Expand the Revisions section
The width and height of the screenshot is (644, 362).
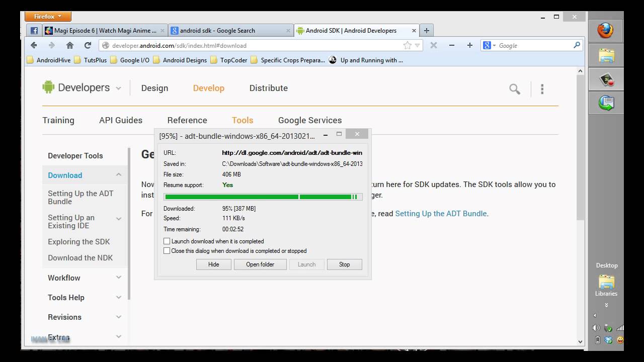(119, 317)
